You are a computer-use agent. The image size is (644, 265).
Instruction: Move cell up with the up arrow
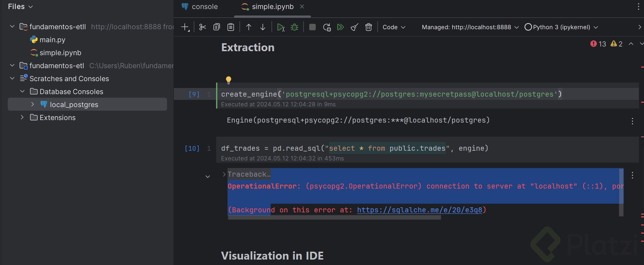point(249,27)
